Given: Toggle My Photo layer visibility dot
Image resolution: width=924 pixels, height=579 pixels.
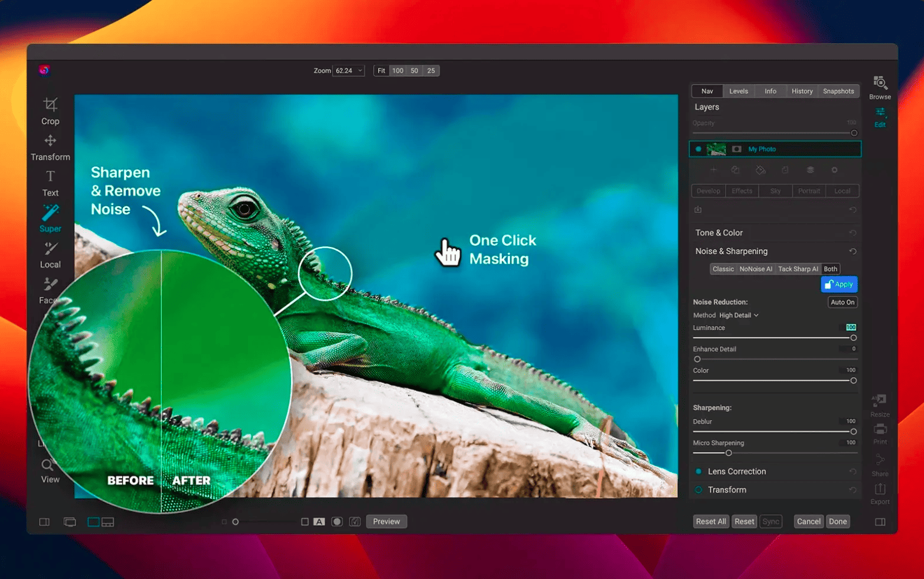Looking at the screenshot, I should click(698, 149).
